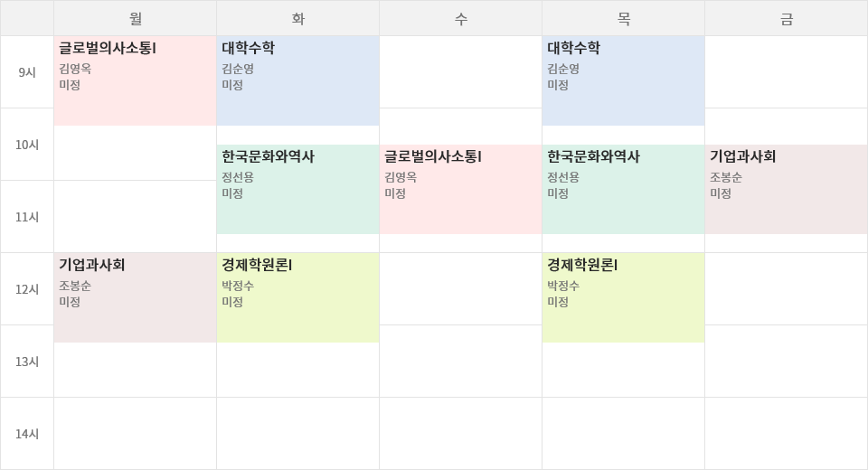Select Tuesday's 경제학원론I class block
The width and height of the screenshot is (868, 470).
coord(298,297)
